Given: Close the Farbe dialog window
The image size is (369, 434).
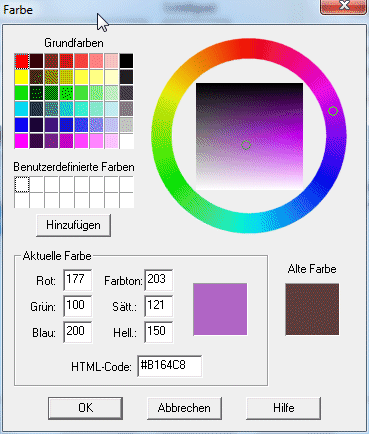Looking at the screenshot, I should click(x=344, y=6).
